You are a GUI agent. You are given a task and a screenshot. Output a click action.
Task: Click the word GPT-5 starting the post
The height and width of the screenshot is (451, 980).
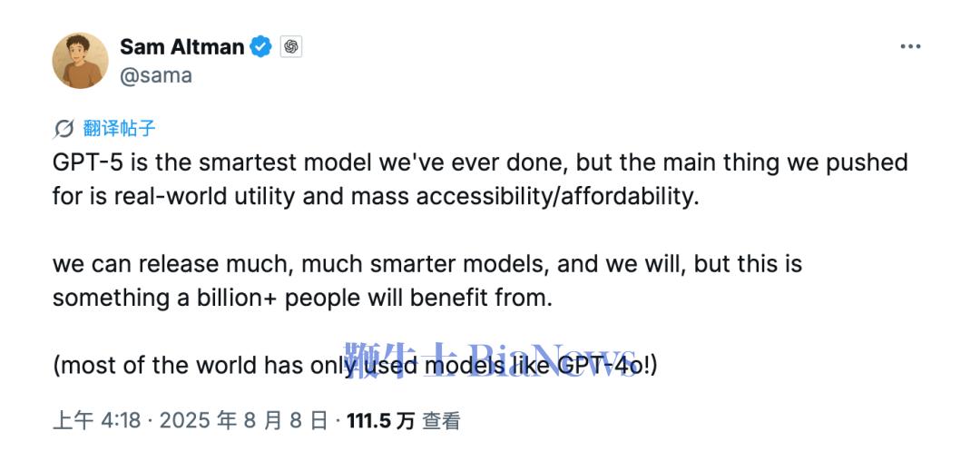point(87,162)
